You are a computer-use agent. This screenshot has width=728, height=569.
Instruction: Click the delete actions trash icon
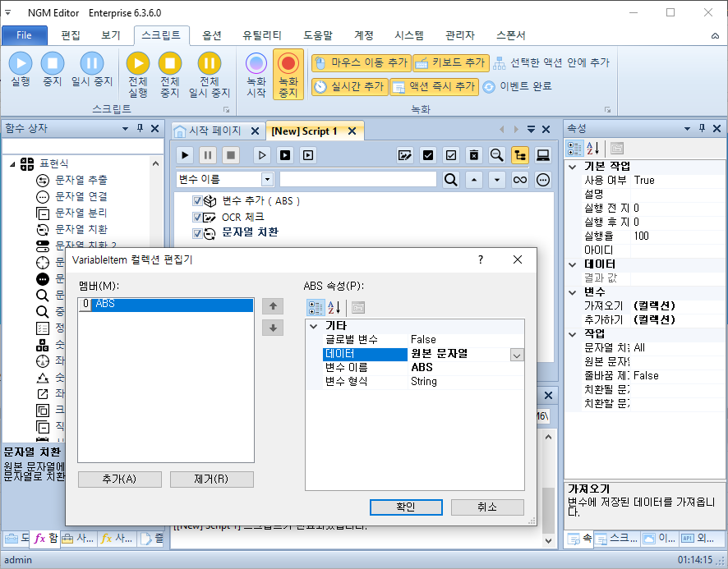(473, 155)
